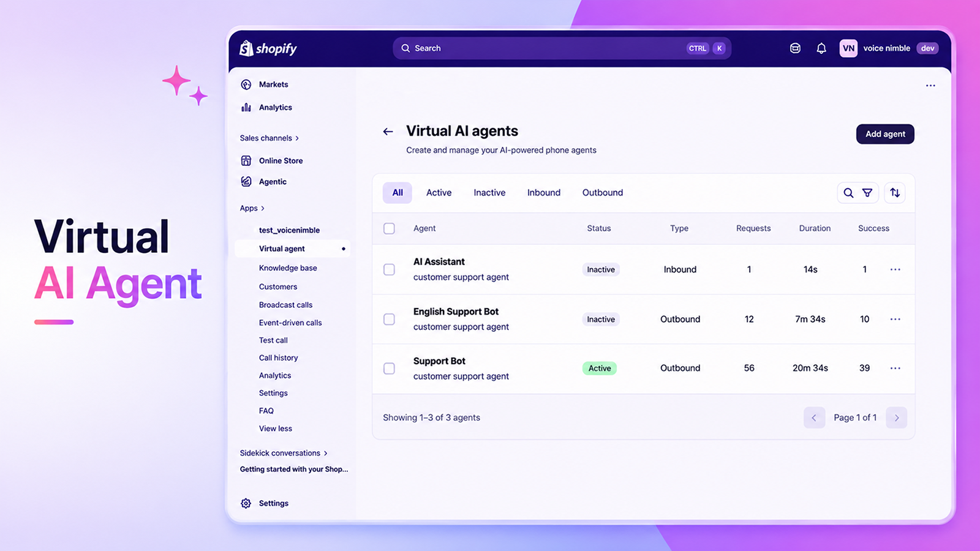Open Settings at sidebar bottom
The image size is (980, 551).
click(x=273, y=503)
